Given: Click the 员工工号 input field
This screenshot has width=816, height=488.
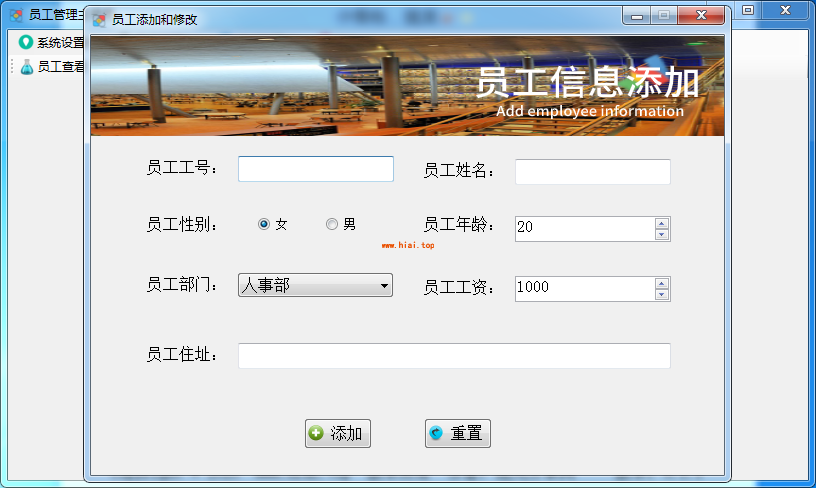Looking at the screenshot, I should coord(315,169).
